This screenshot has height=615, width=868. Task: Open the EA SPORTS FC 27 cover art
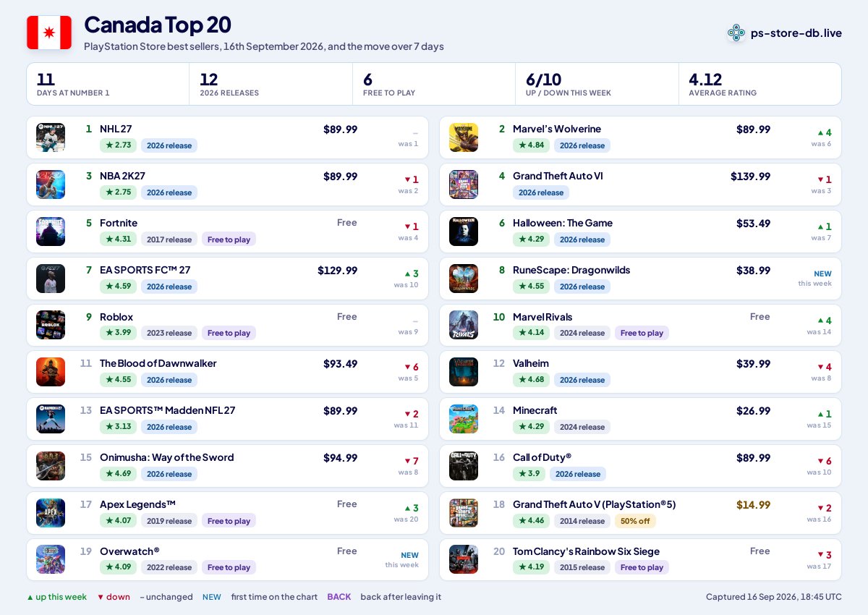(x=51, y=279)
